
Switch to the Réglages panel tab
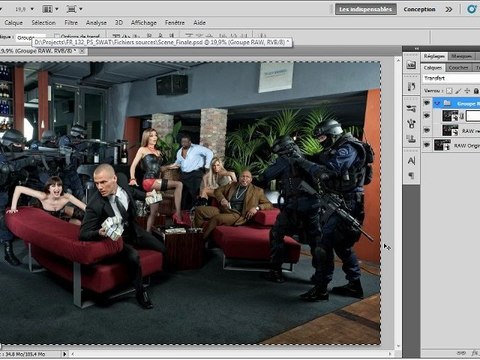434,56
